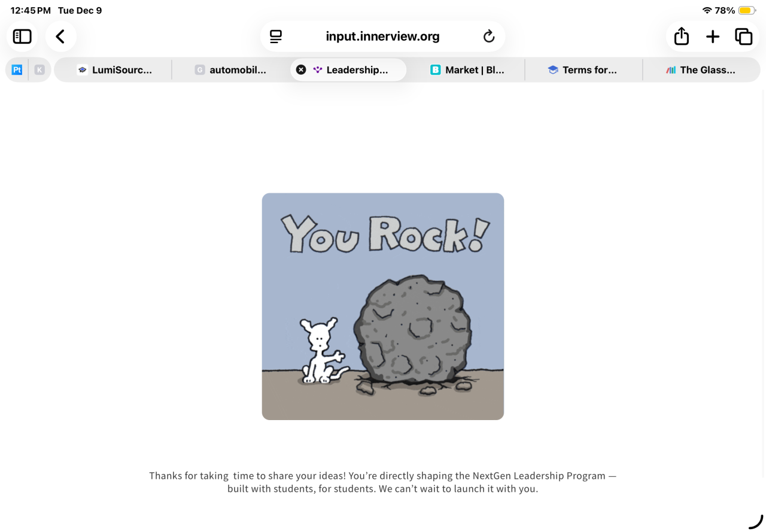Tap the You Rock cartoon image
766x532 pixels.
pos(383,306)
